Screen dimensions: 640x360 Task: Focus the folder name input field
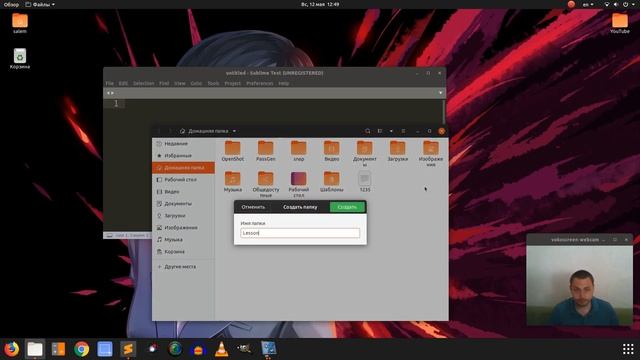click(300, 233)
